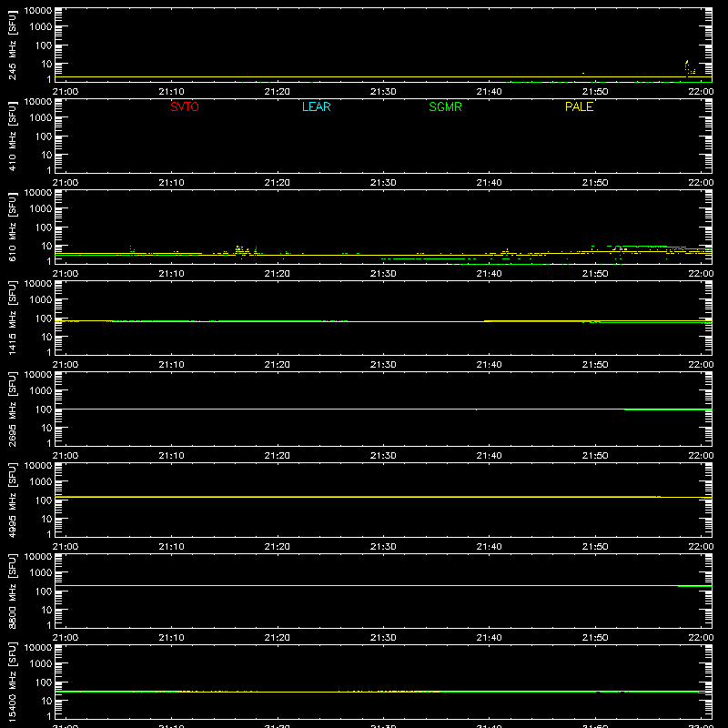Screen dimensions: 728x728
Task: Select the 4995 MHz [SFU] axis title
Action: (12, 500)
